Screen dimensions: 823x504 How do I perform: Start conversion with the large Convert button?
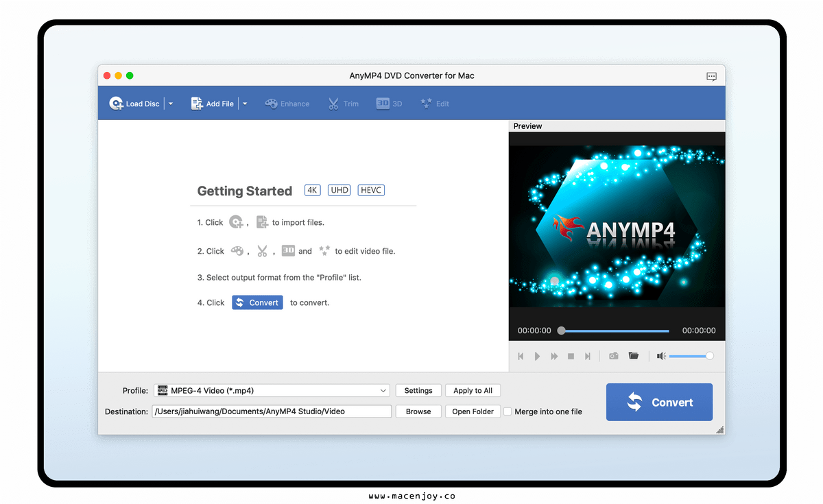point(659,402)
